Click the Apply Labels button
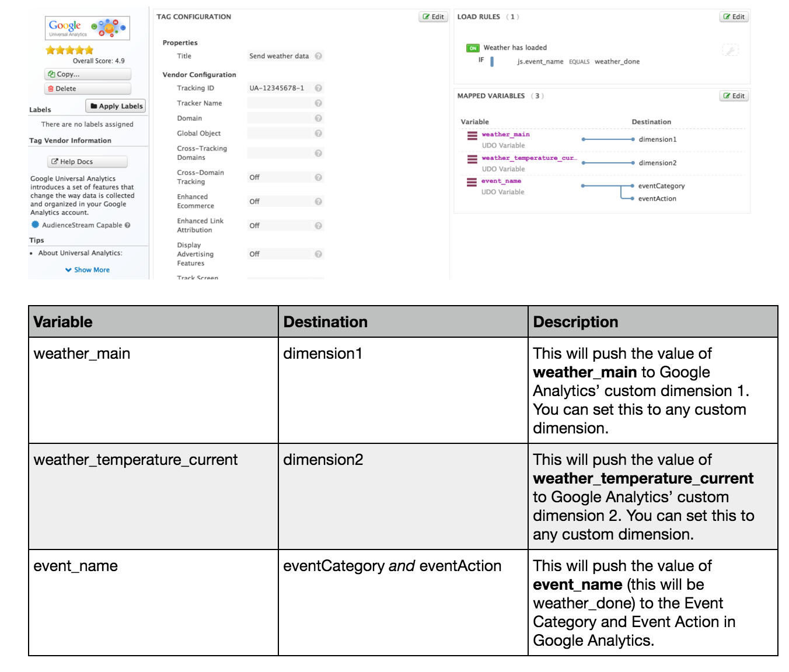The height and width of the screenshot is (672, 789). pyautogui.click(x=116, y=106)
